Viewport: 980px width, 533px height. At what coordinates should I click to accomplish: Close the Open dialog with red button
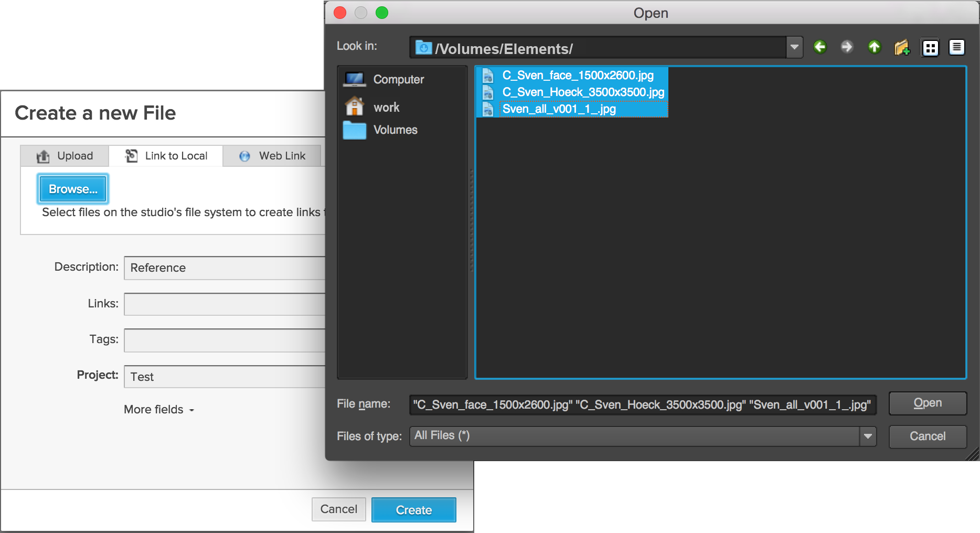pos(340,13)
